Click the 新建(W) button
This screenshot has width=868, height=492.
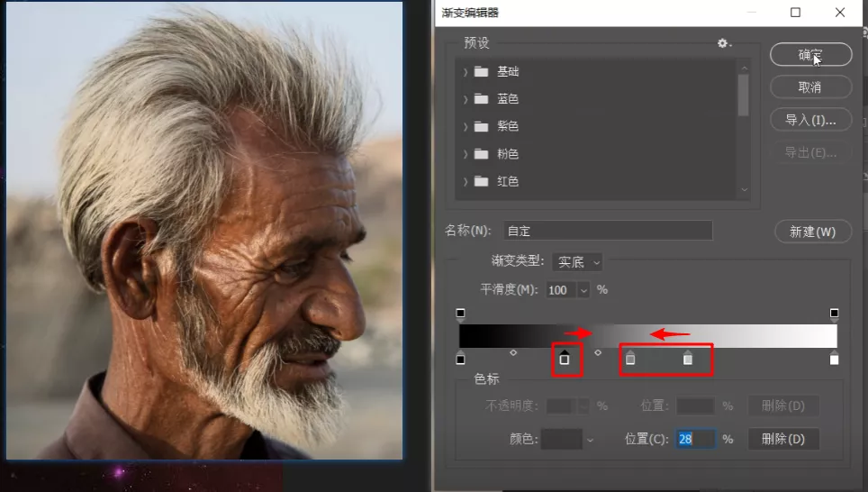[813, 232]
